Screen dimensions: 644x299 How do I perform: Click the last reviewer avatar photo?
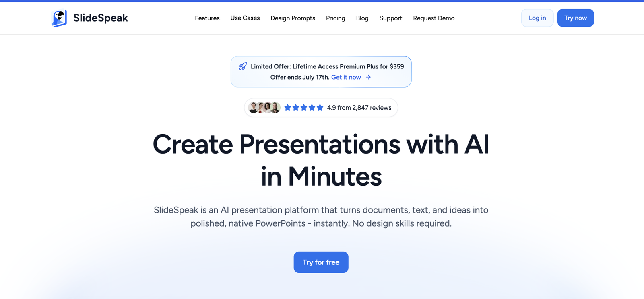click(275, 107)
